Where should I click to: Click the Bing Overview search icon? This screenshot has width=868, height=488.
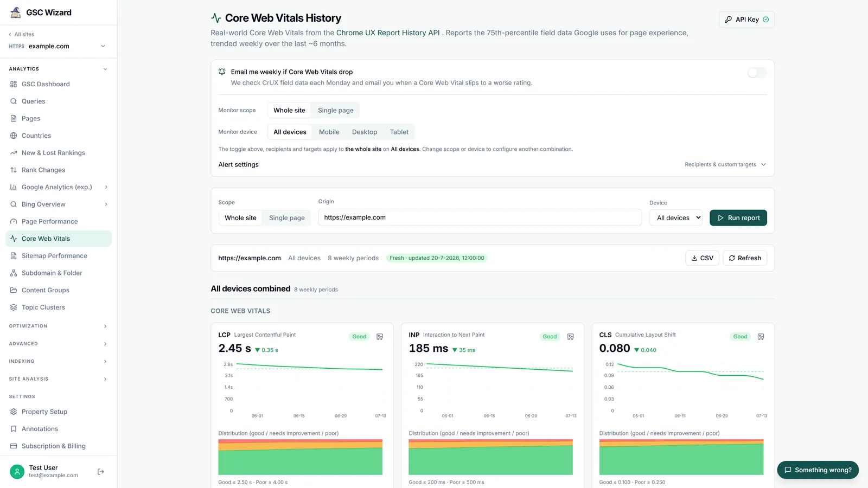14,204
